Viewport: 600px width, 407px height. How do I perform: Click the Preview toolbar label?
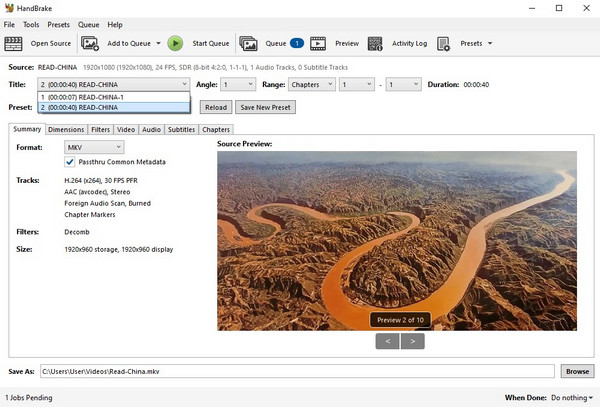pyautogui.click(x=347, y=44)
